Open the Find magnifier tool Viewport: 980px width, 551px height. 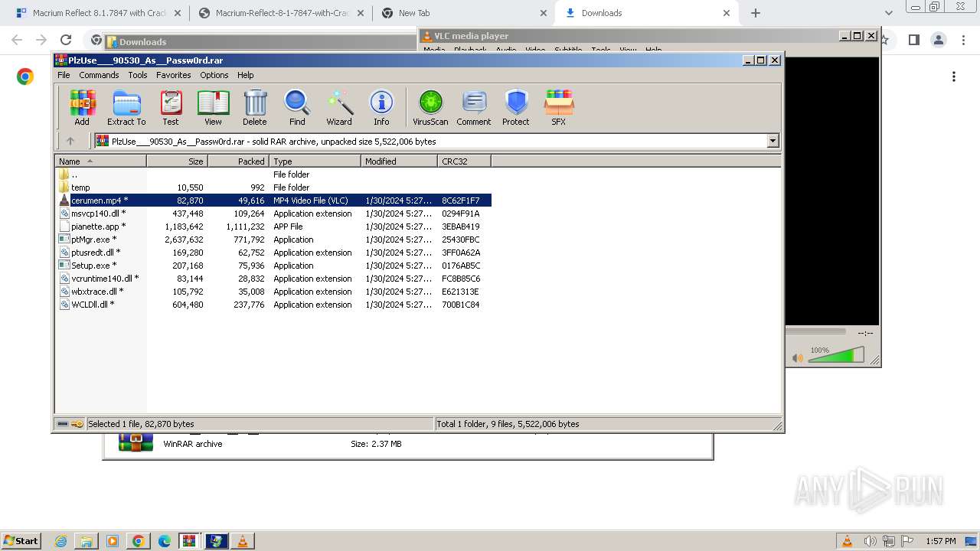(x=297, y=107)
